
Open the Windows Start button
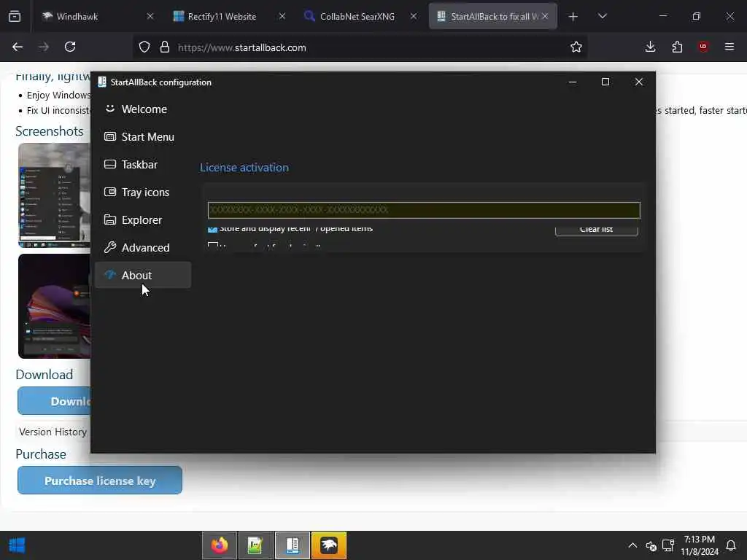coord(18,545)
